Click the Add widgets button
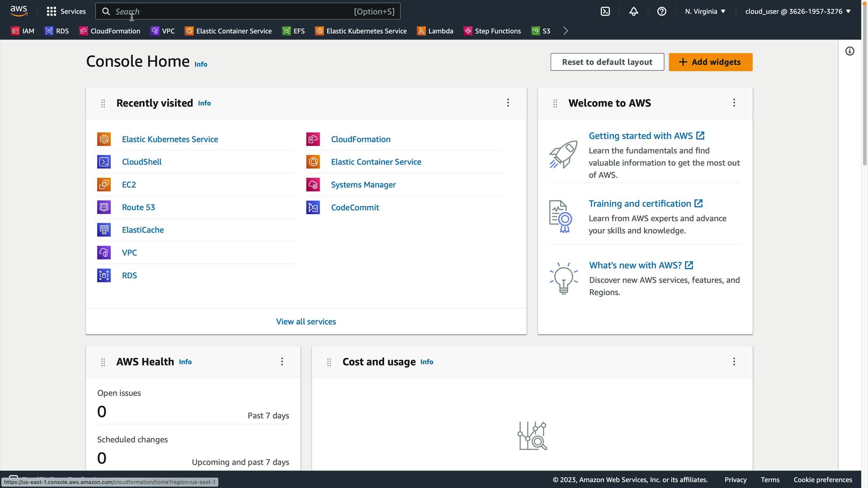868x488 pixels. click(x=710, y=62)
